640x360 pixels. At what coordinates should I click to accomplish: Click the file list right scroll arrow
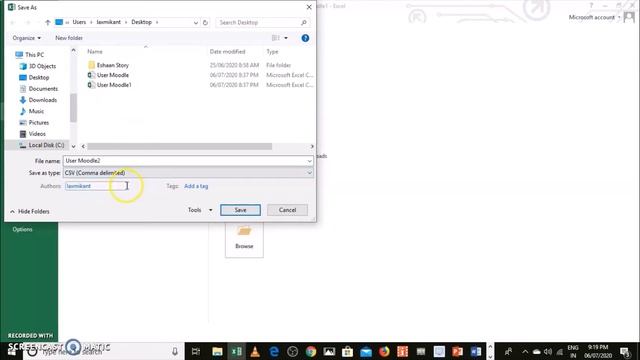click(312, 146)
